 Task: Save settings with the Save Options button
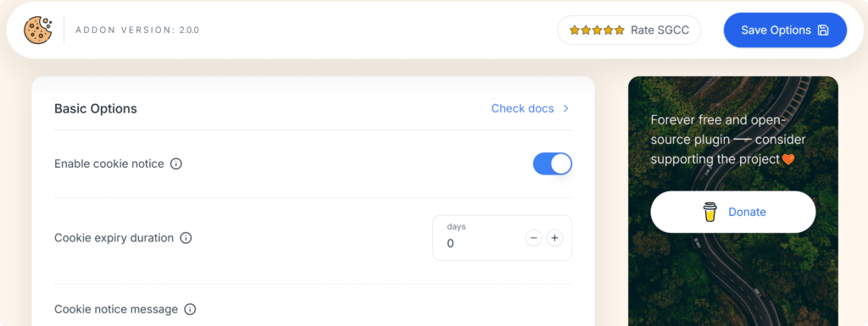click(785, 30)
